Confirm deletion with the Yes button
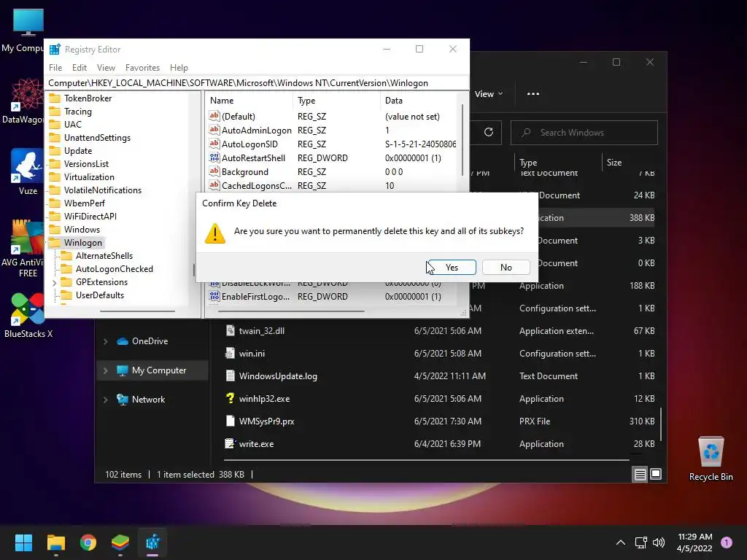This screenshot has width=747, height=560. pos(451,267)
